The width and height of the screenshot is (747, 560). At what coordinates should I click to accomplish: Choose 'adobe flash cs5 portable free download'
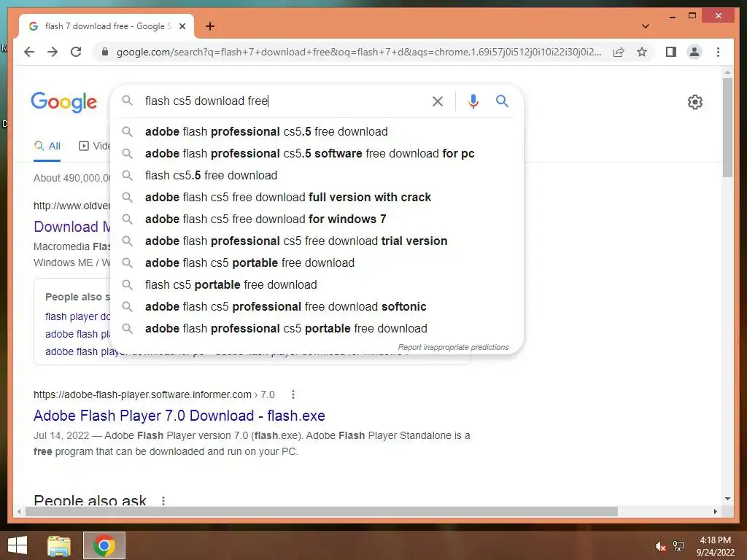click(317, 262)
